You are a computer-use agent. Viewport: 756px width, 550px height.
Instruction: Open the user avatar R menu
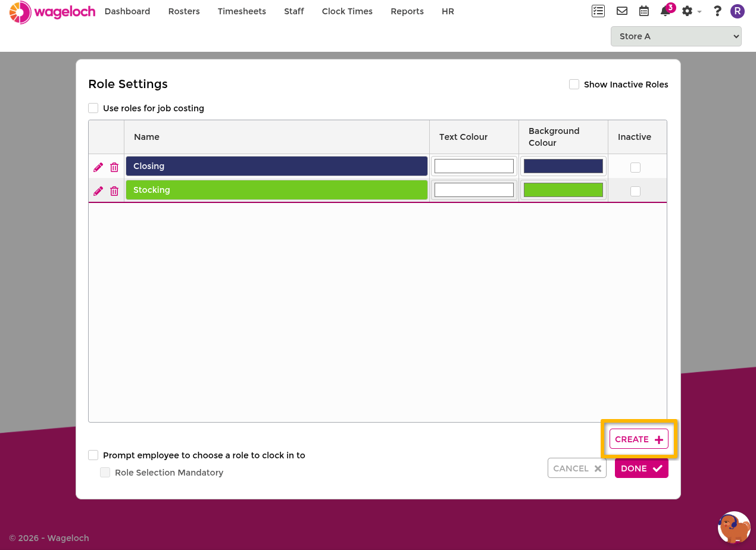coord(738,11)
